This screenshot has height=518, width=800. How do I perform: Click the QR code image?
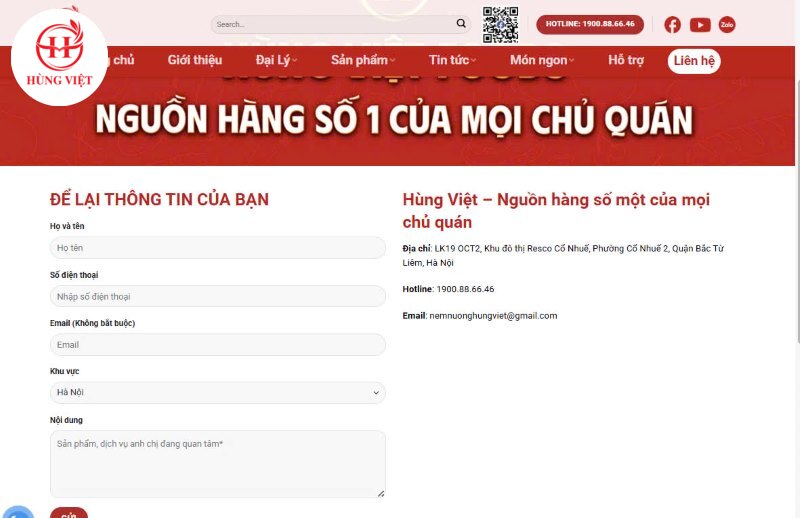pyautogui.click(x=501, y=24)
